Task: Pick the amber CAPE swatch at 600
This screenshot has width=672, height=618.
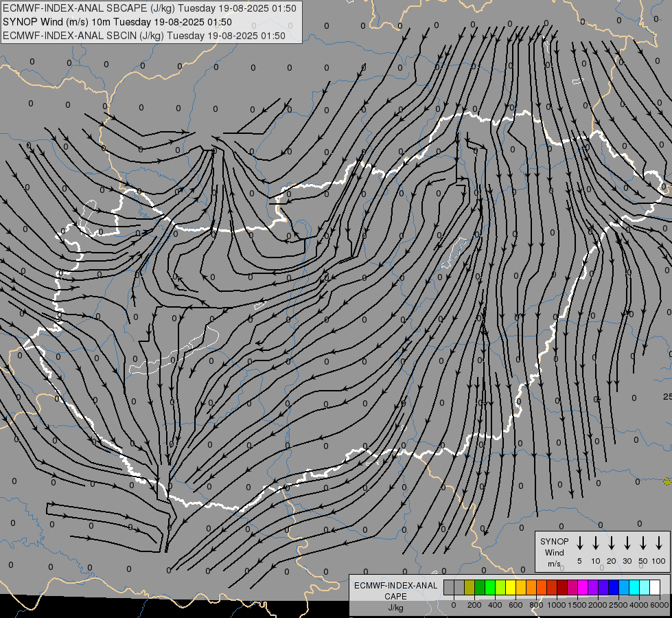Action: 521,587
